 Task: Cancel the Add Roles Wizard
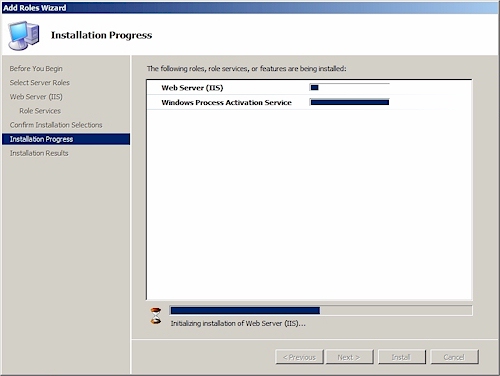tap(454, 357)
